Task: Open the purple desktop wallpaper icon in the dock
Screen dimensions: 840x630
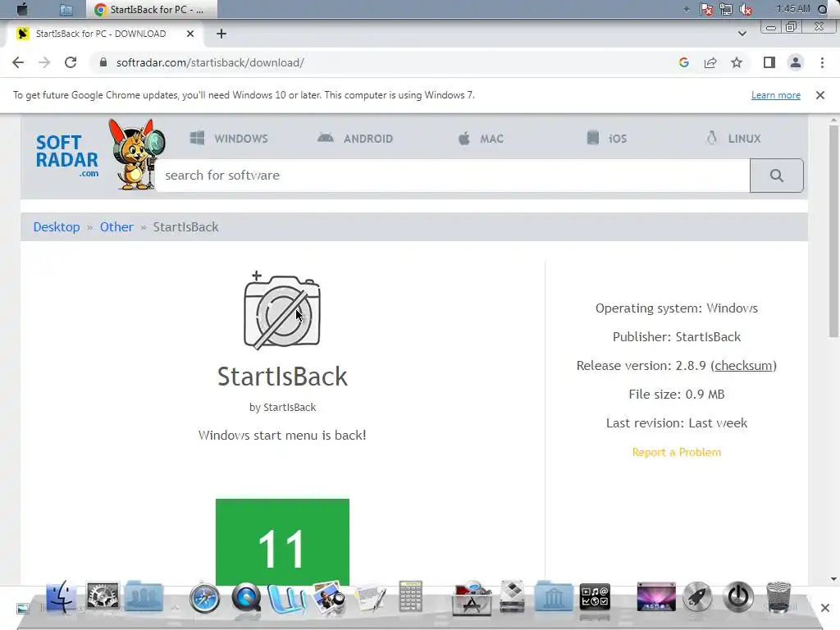Action: coord(656,597)
